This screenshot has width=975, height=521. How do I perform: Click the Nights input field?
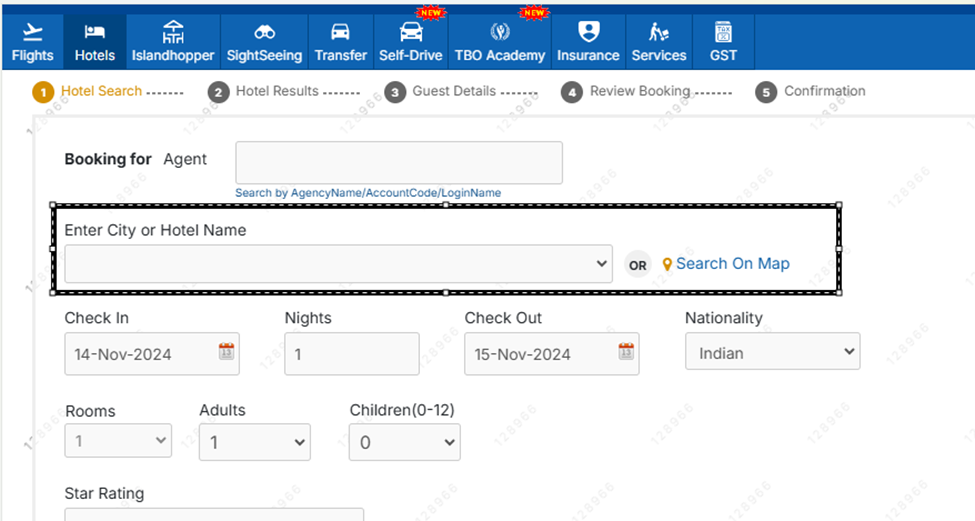pyautogui.click(x=351, y=354)
